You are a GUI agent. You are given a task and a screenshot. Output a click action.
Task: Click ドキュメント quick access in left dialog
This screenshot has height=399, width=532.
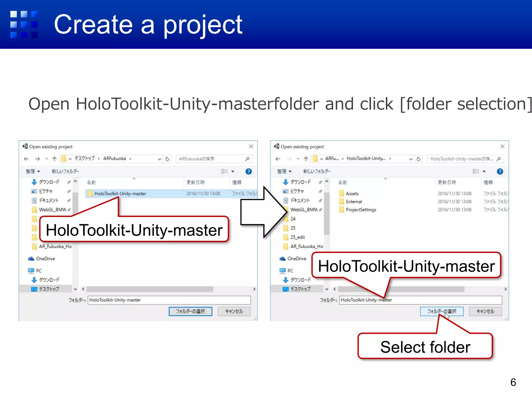point(49,200)
